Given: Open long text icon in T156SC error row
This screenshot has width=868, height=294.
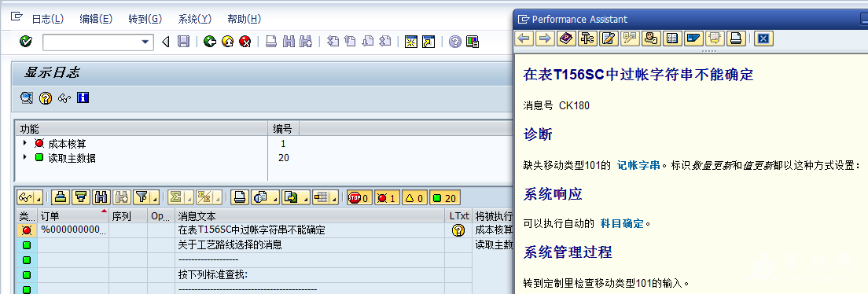Looking at the screenshot, I should (x=458, y=230).
